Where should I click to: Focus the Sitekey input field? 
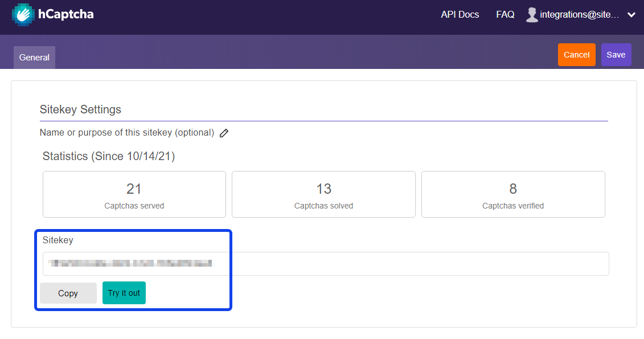[326, 264]
